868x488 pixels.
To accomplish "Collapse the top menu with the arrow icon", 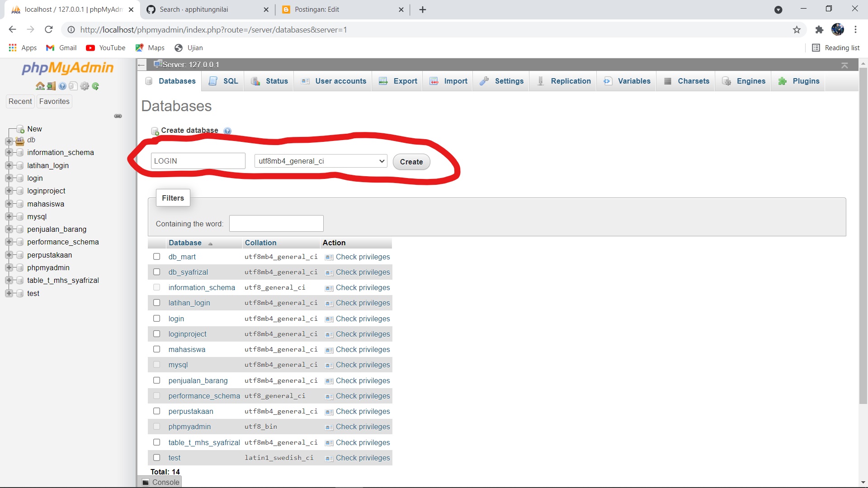I will [x=844, y=65].
